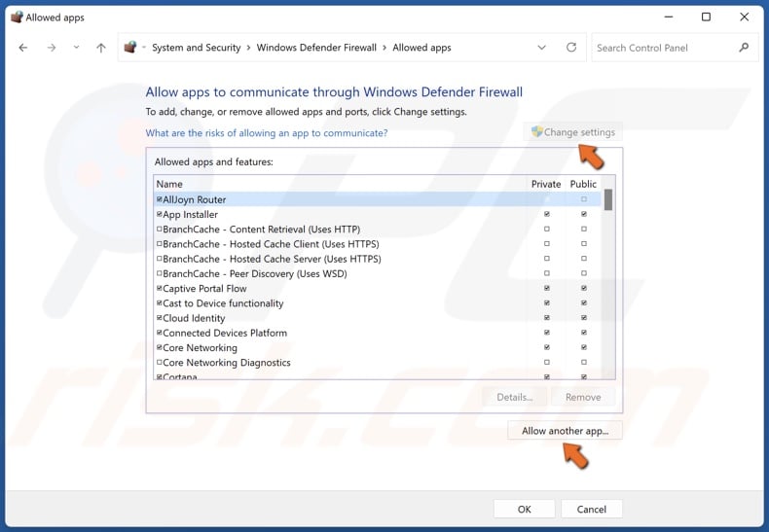Viewport: 769px width, 532px height.
Task: Click the search magnifier icon
Action: pyautogui.click(x=745, y=48)
